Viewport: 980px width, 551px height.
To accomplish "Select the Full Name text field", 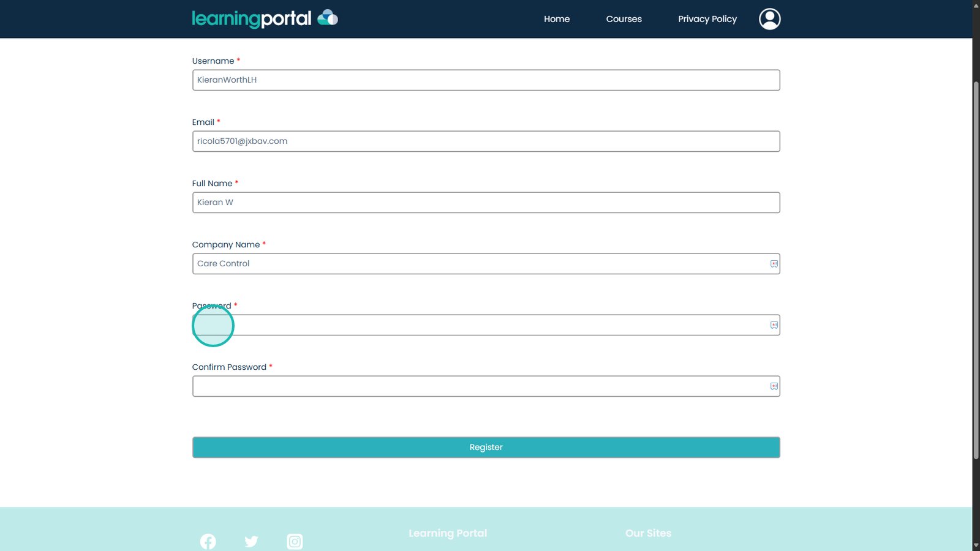I will pyautogui.click(x=485, y=203).
